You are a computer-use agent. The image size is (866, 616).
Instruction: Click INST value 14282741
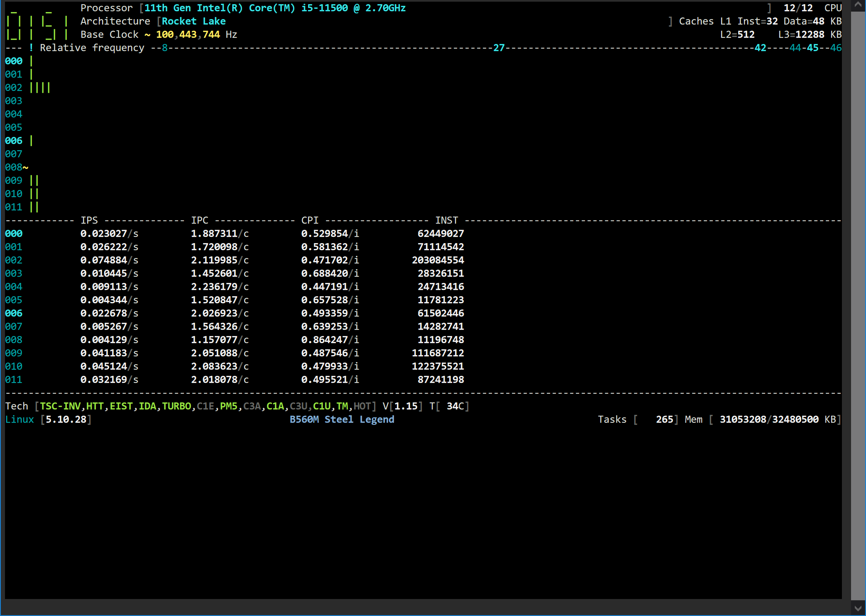click(x=441, y=326)
